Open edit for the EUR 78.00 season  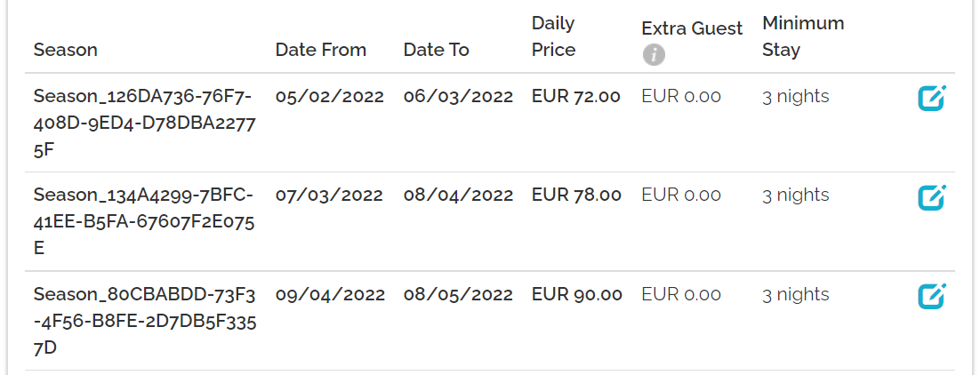pos(932,197)
